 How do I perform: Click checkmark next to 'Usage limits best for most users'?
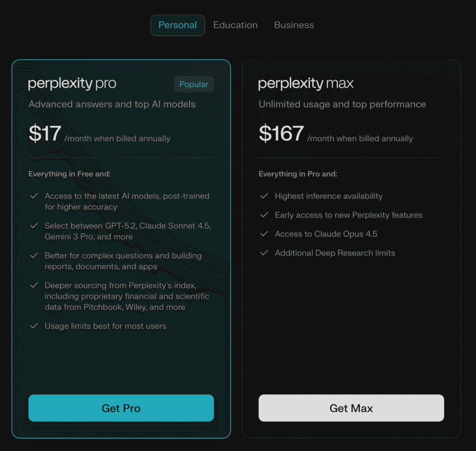(x=34, y=326)
